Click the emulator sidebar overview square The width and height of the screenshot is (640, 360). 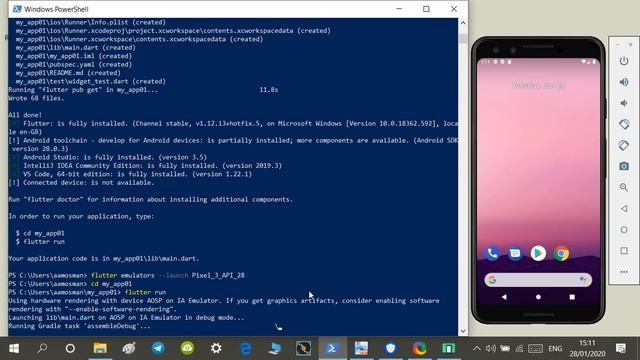click(x=624, y=251)
